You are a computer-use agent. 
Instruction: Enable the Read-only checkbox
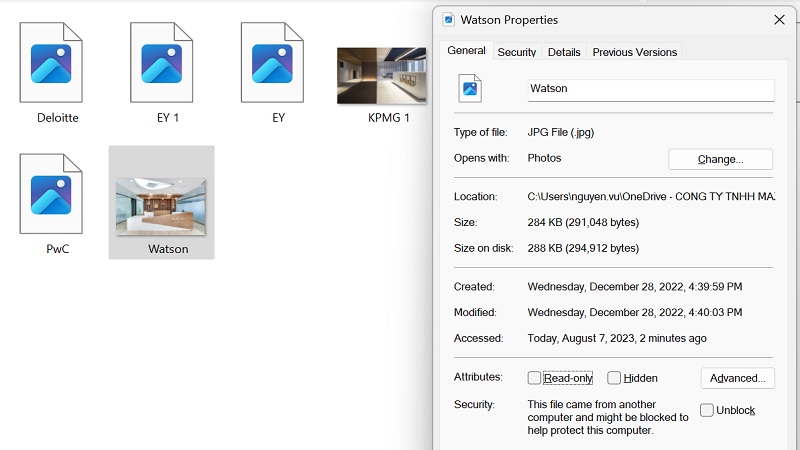(534, 378)
